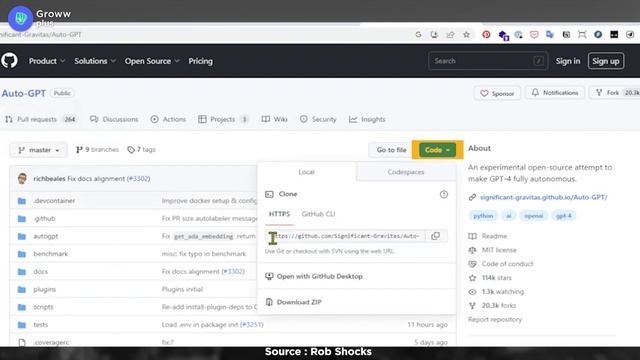Open the richbeales author link
The image size is (640, 360).
tap(49, 178)
